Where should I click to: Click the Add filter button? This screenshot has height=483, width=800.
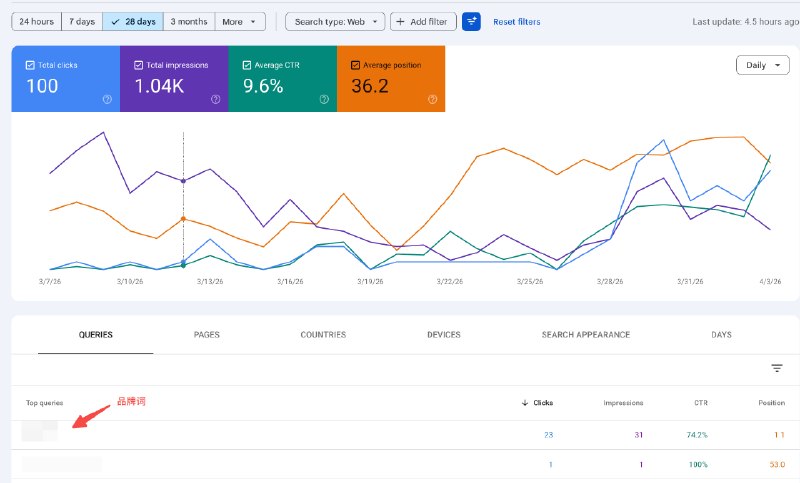click(x=422, y=21)
